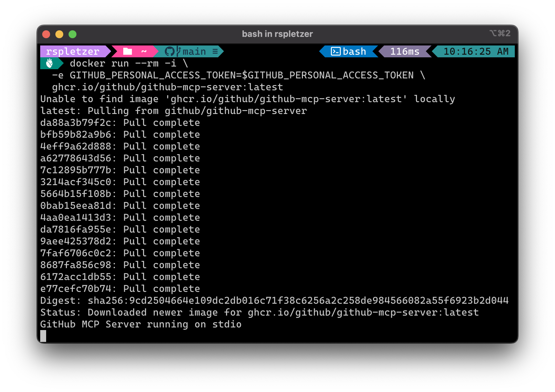Click the 4aa0ea1413d3 Pull complete line
This screenshot has width=555, height=392.
(x=120, y=217)
